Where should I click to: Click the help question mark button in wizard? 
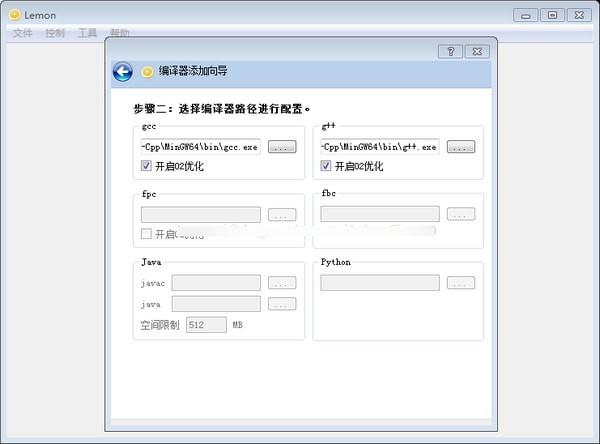(x=450, y=52)
